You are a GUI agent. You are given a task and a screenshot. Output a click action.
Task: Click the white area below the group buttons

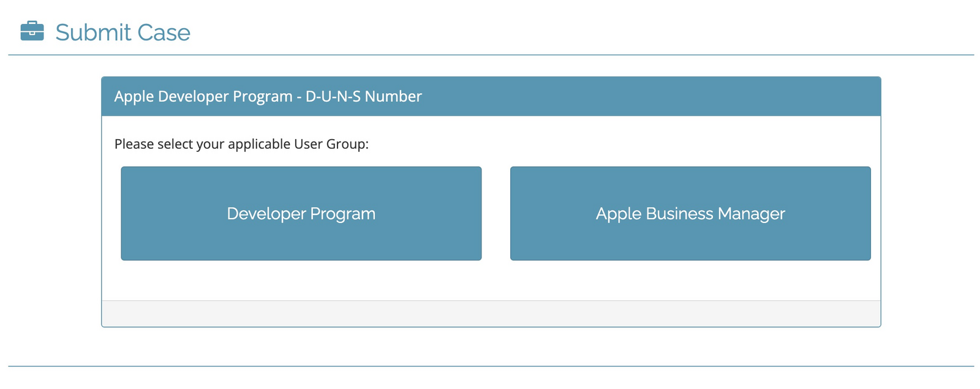(x=491, y=280)
